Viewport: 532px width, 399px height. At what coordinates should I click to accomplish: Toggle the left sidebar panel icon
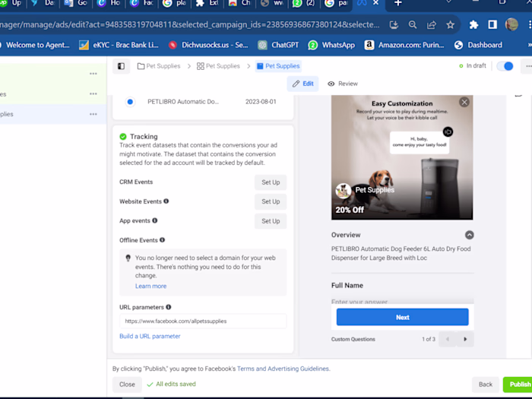tap(122, 66)
